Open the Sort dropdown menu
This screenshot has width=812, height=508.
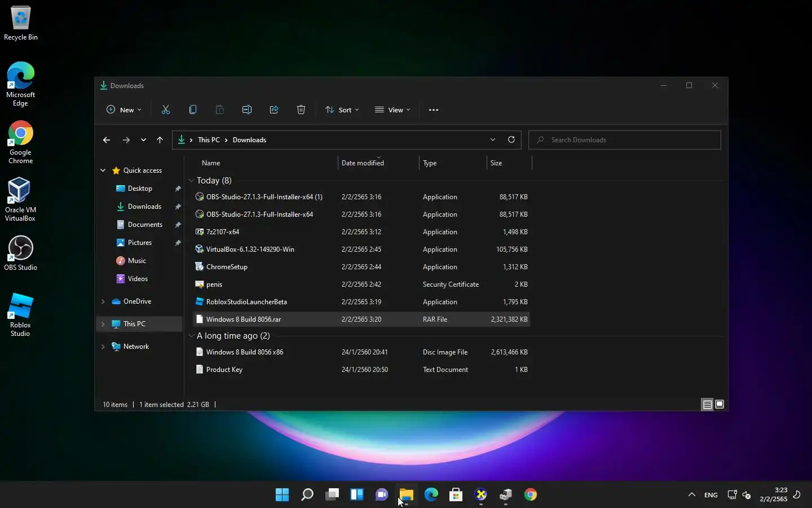[342, 110]
